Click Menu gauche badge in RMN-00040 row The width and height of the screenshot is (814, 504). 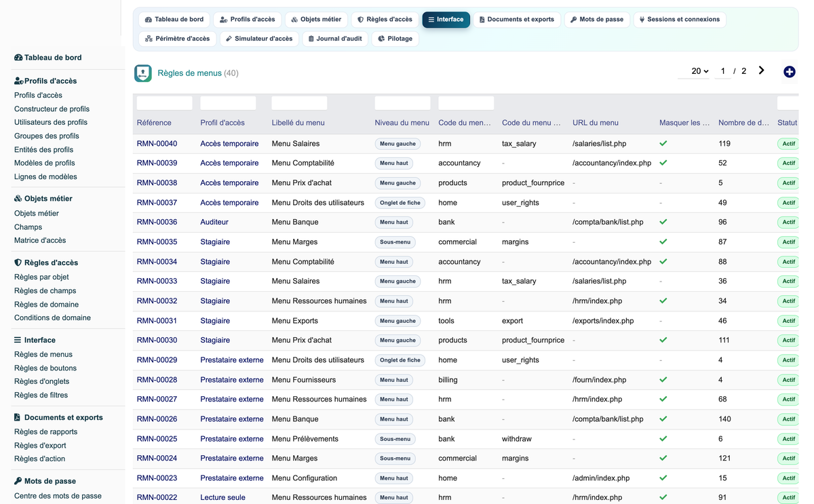click(398, 144)
